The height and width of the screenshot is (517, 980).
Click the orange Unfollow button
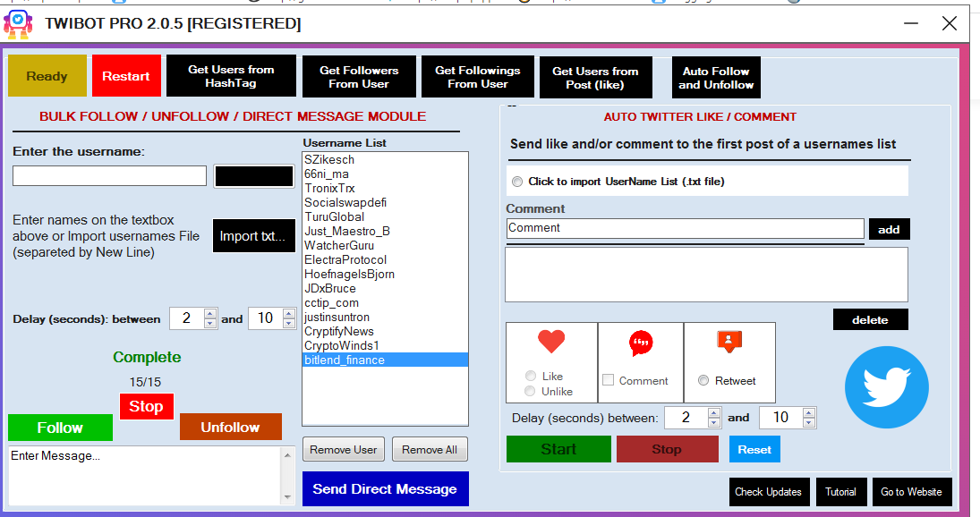[x=231, y=427]
